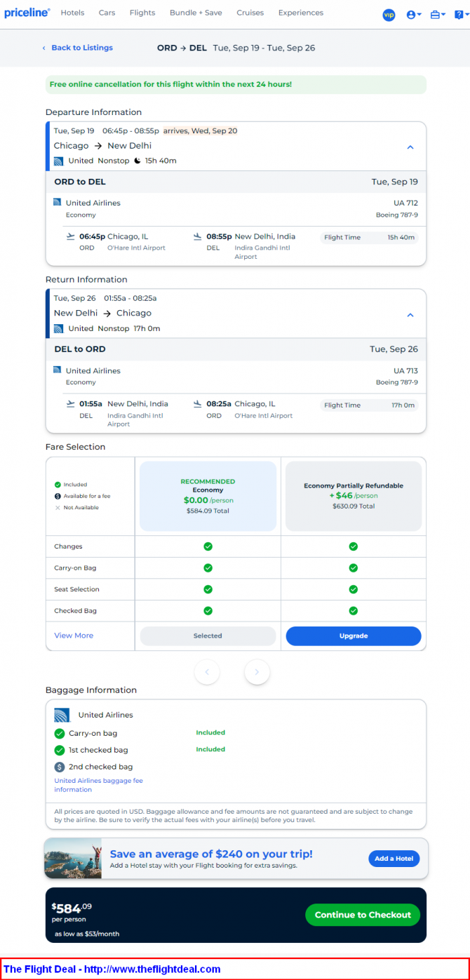Open the help question mark menu

coord(459,15)
